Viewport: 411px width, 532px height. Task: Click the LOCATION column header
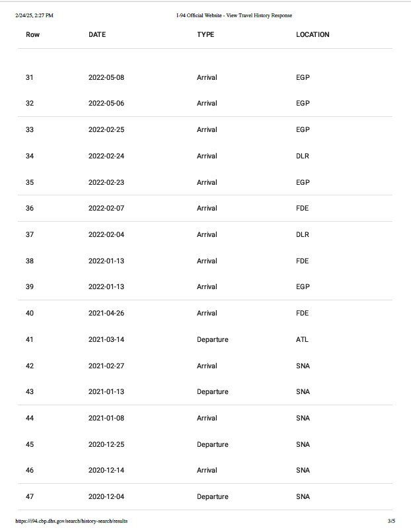point(313,34)
